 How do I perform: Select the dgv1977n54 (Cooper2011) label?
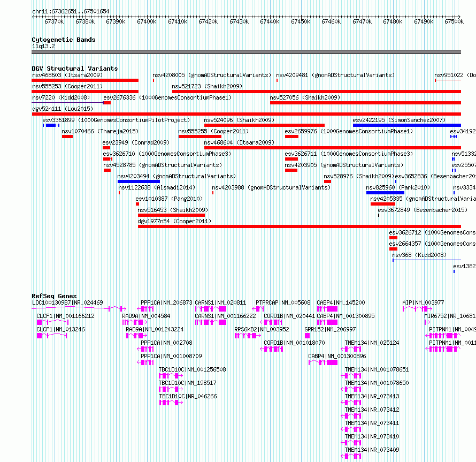click(x=174, y=221)
